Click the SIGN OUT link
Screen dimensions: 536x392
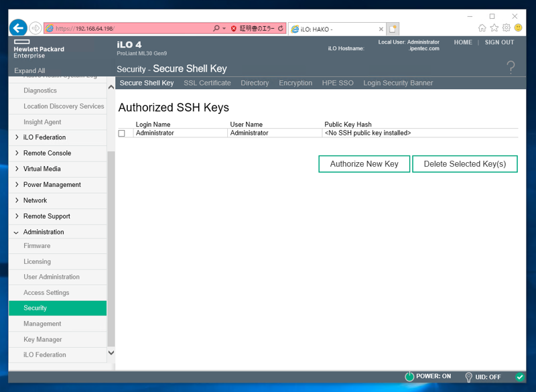pyautogui.click(x=499, y=42)
